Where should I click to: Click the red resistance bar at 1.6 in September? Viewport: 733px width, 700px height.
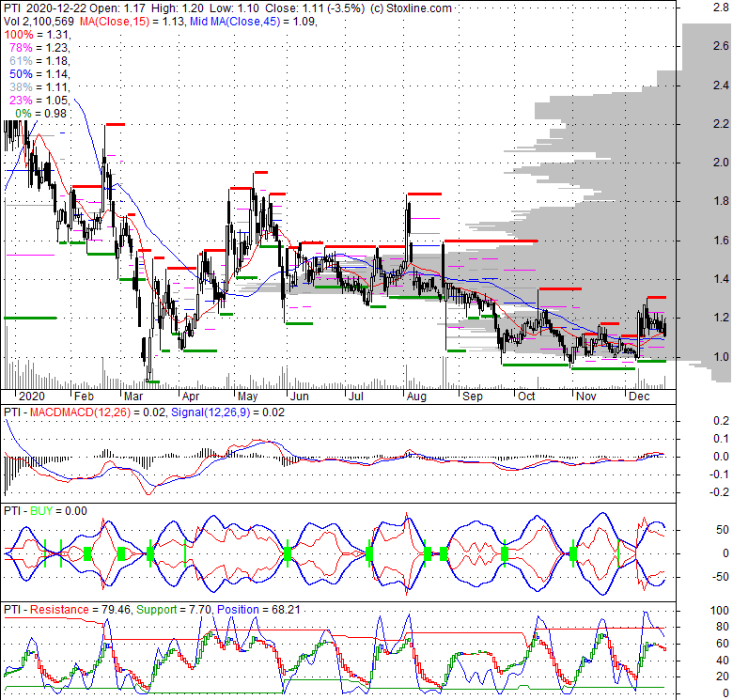(x=491, y=241)
